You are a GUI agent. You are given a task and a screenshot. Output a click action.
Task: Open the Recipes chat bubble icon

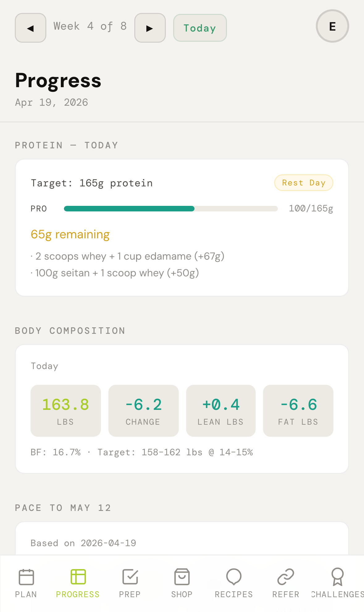coord(234,577)
